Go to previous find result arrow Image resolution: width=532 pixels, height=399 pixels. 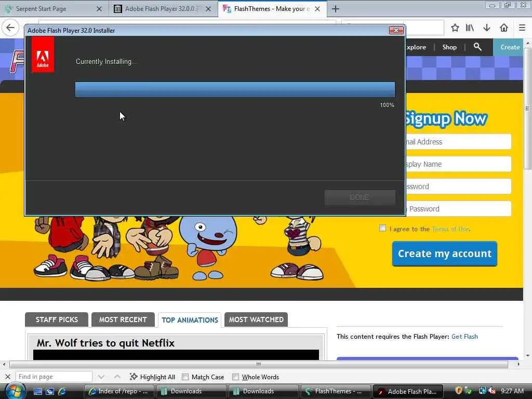click(x=117, y=377)
